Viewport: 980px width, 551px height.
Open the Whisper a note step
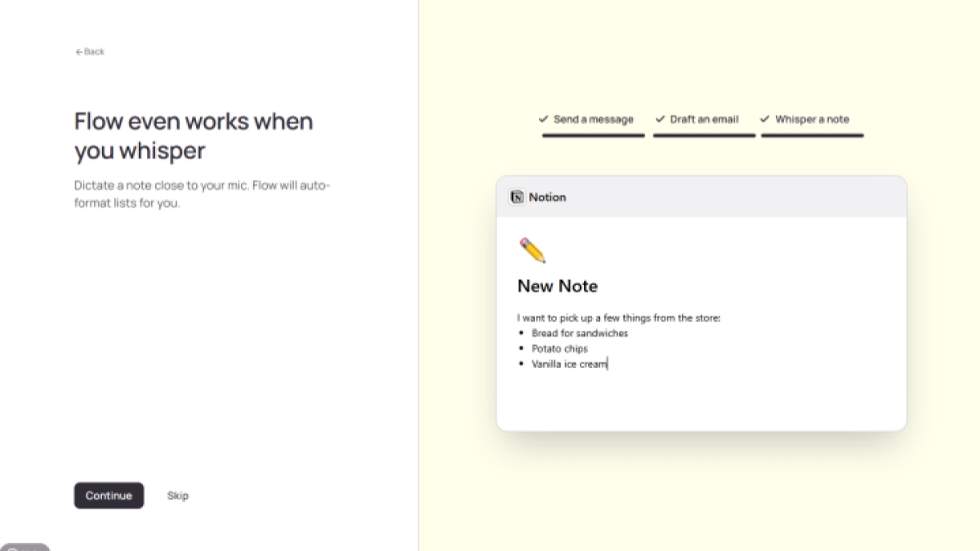pos(812,119)
